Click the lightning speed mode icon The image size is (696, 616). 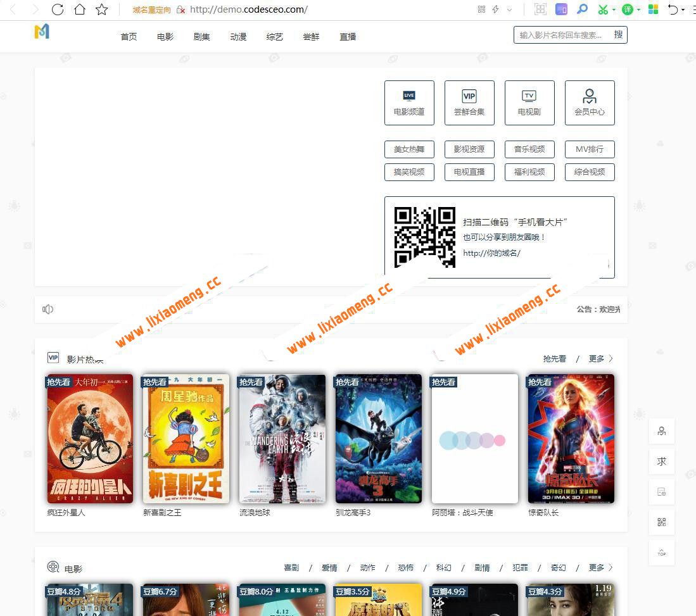[496, 9]
